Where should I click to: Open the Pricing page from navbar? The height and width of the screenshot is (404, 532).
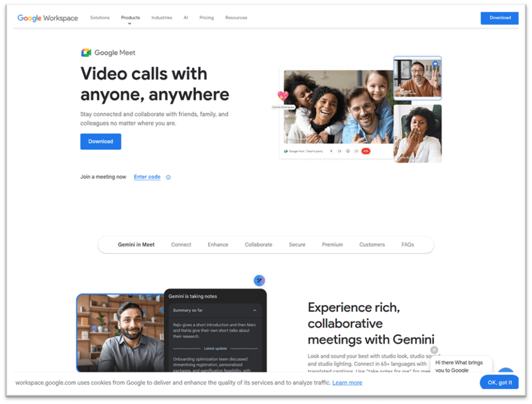(x=206, y=18)
